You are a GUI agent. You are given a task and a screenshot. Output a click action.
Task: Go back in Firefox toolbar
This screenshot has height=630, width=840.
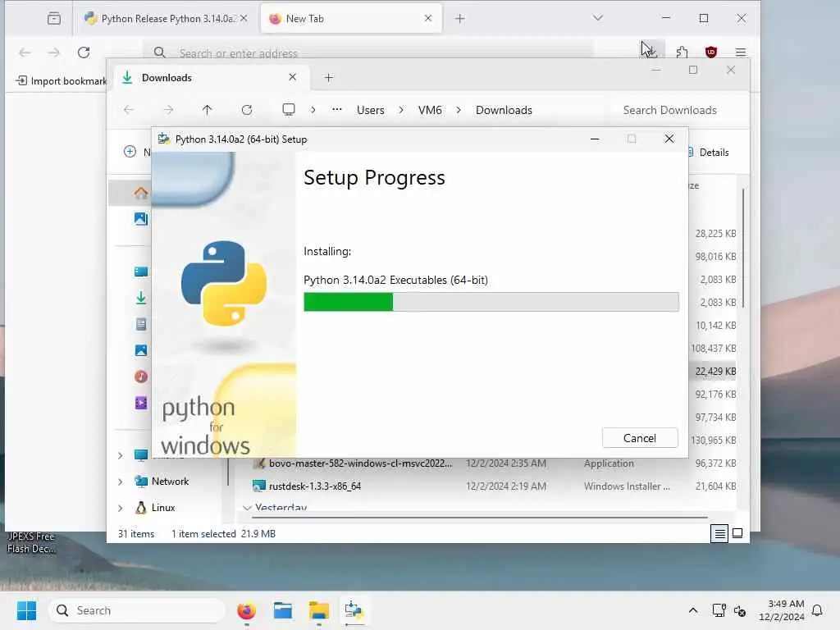[25, 52]
